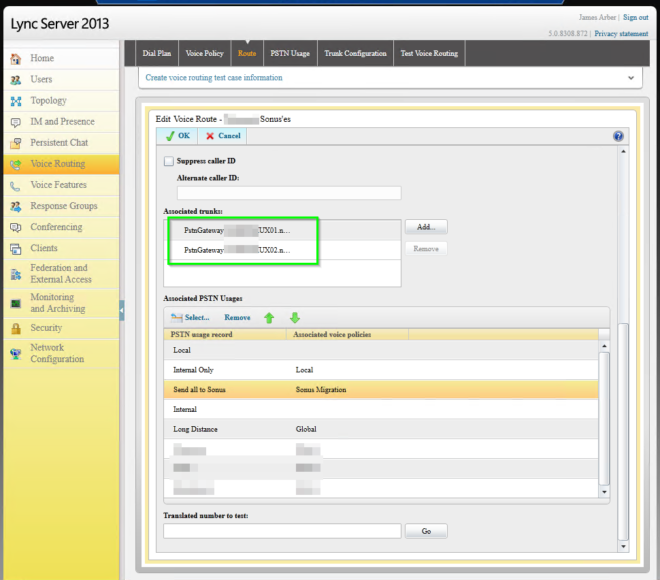Click the Translated number to test field

pyautogui.click(x=282, y=531)
